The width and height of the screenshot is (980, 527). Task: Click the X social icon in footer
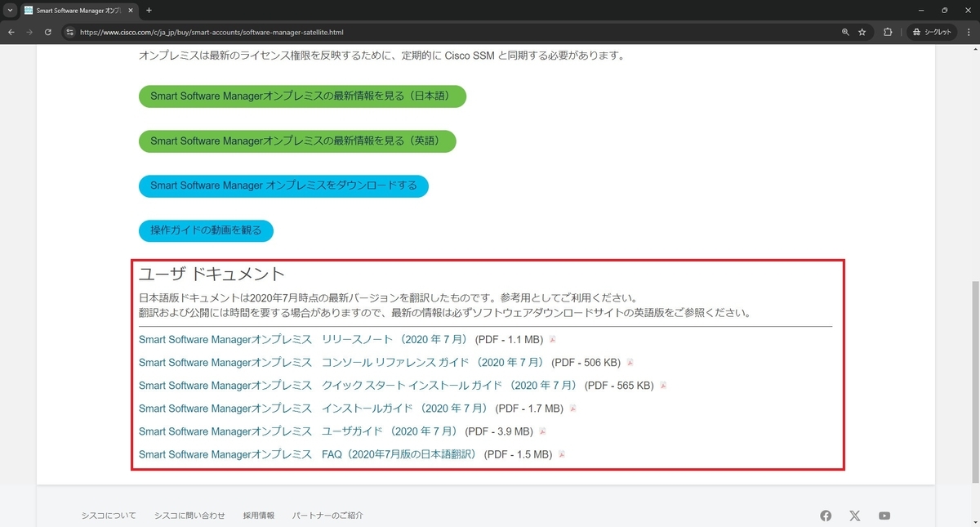pyautogui.click(x=854, y=515)
